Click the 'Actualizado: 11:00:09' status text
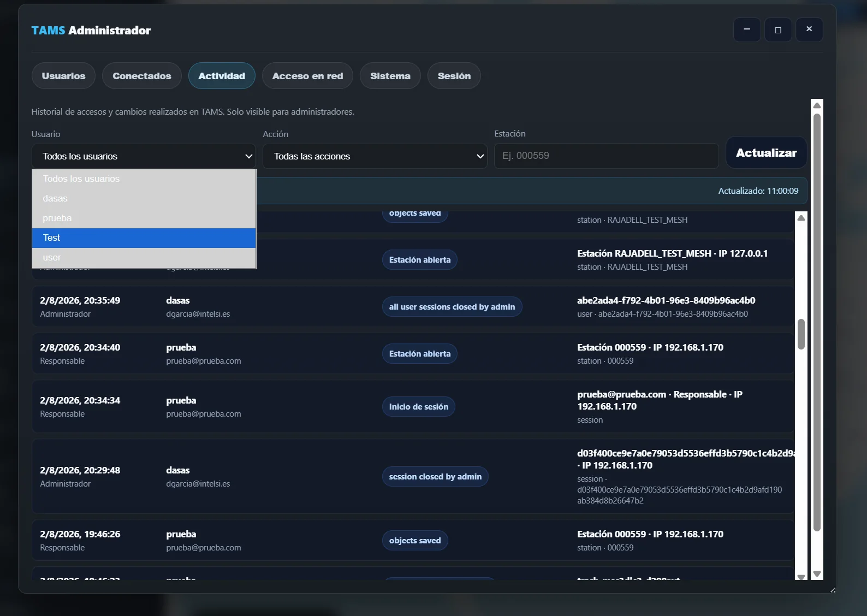This screenshot has width=867, height=616. (x=758, y=191)
